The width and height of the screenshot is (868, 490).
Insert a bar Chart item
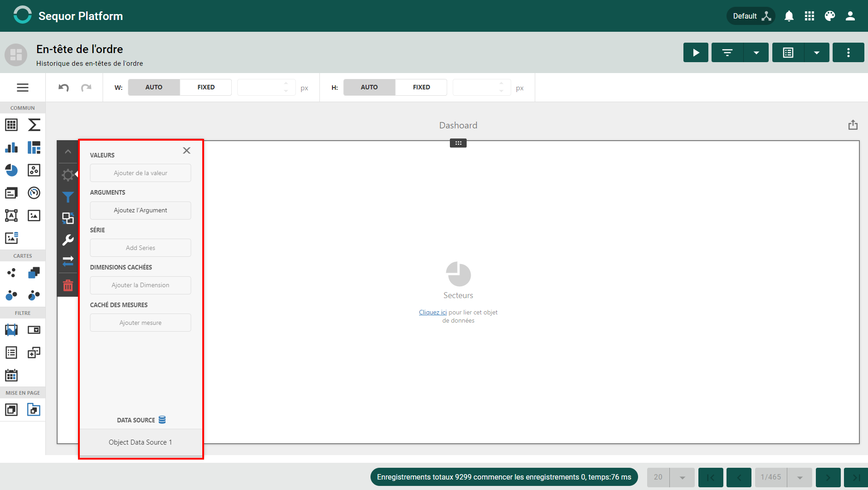[11, 147]
